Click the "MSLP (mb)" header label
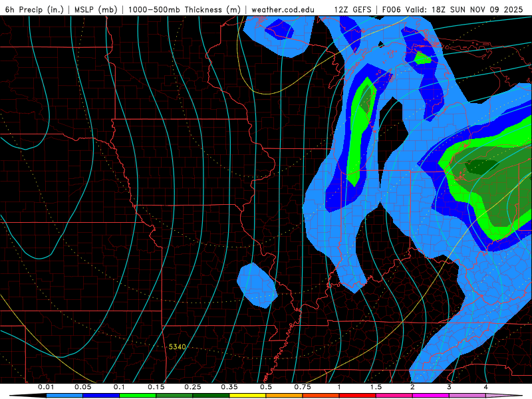 [x=96, y=9]
